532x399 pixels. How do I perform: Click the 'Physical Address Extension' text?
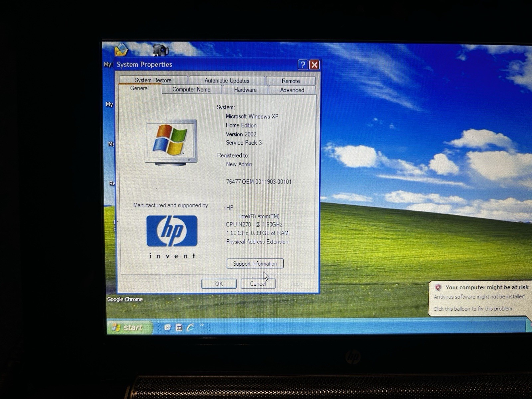[x=257, y=242]
